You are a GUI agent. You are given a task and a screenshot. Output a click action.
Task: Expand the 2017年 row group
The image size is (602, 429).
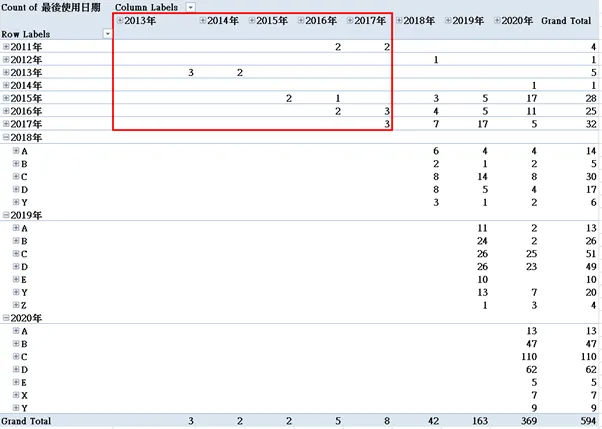(x=6, y=124)
